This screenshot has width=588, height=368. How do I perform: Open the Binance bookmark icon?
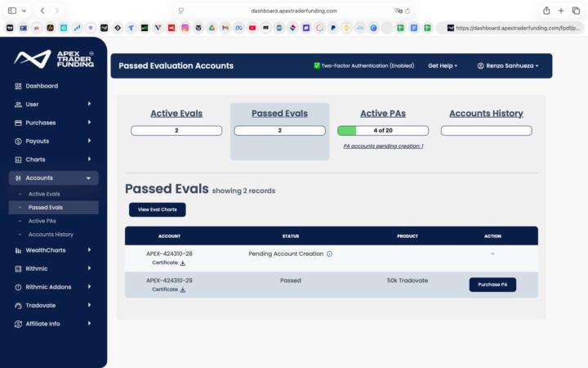(x=346, y=28)
